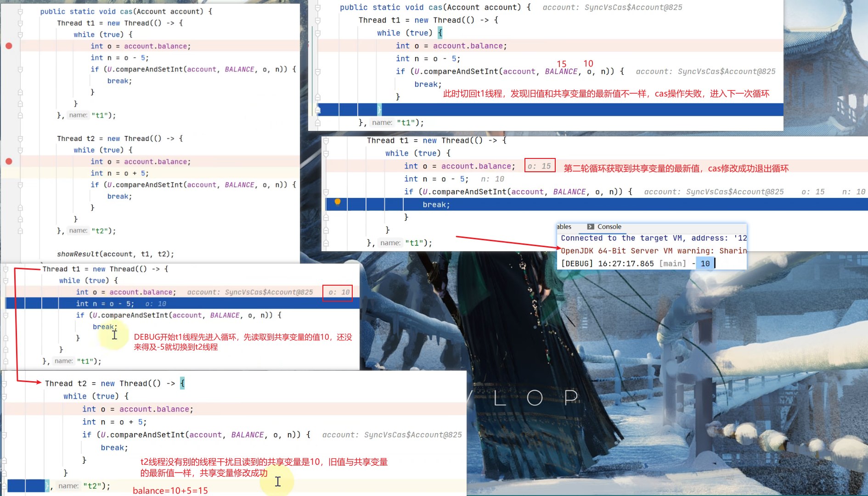Click the selected '10' value in console output
The height and width of the screenshot is (496, 868).
pyautogui.click(x=705, y=264)
